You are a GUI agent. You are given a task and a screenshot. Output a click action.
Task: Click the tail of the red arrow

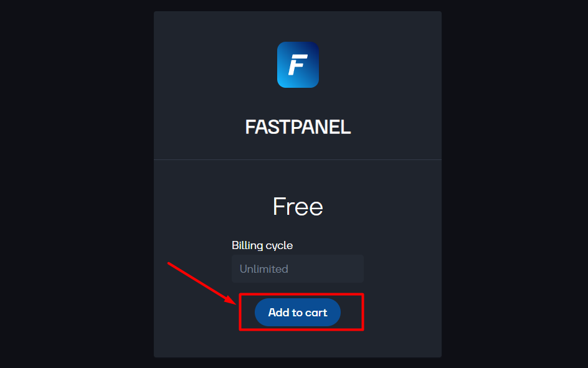tap(171, 264)
